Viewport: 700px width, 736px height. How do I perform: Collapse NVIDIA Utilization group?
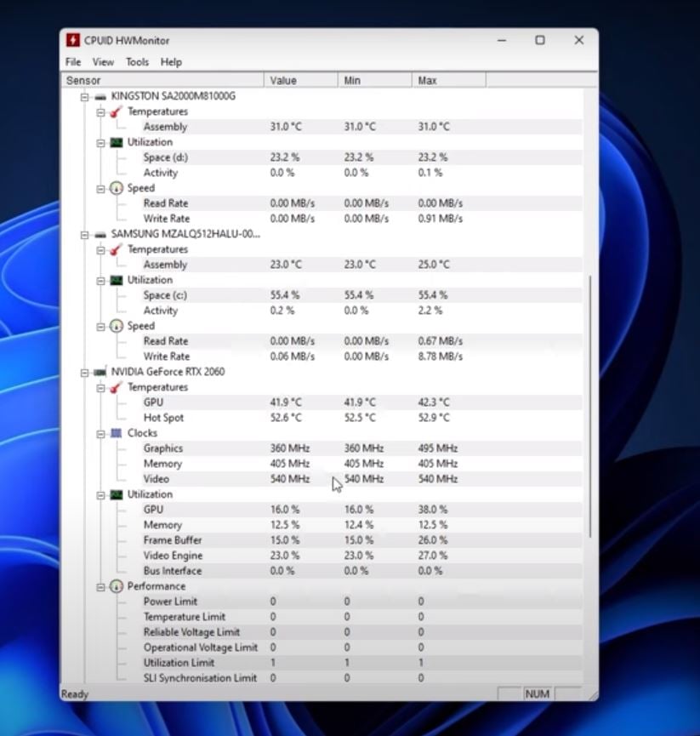coord(100,495)
